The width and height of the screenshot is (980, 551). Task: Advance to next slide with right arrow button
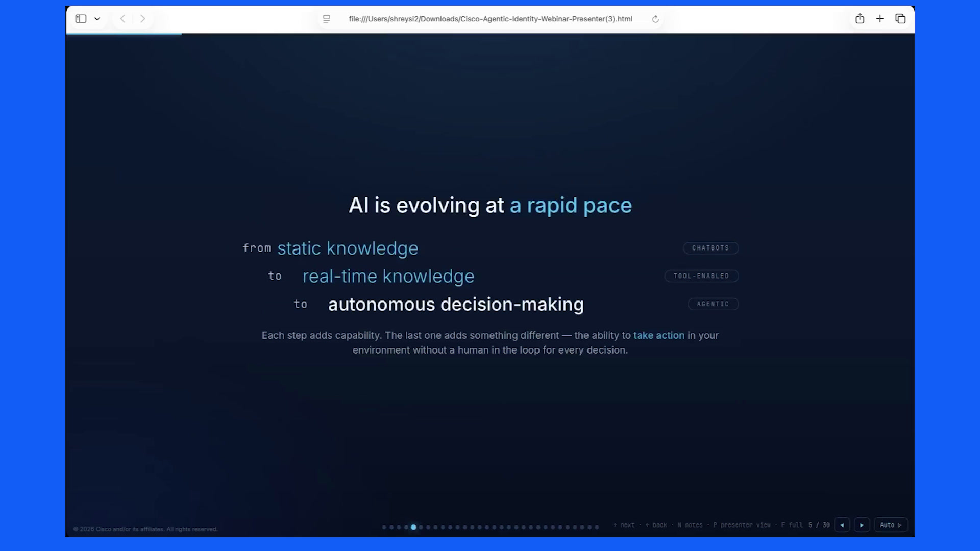point(862,525)
